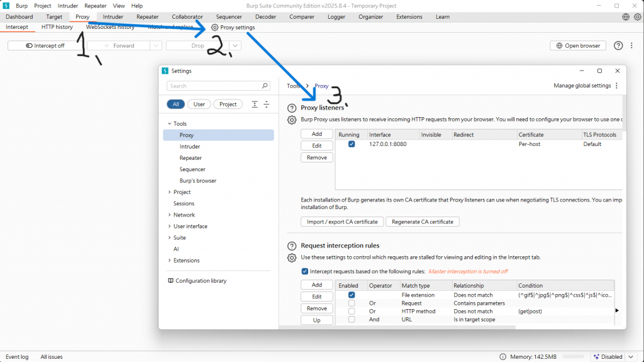Click memory info icon in status bar
This screenshot has height=362, width=644.
coord(502,357)
